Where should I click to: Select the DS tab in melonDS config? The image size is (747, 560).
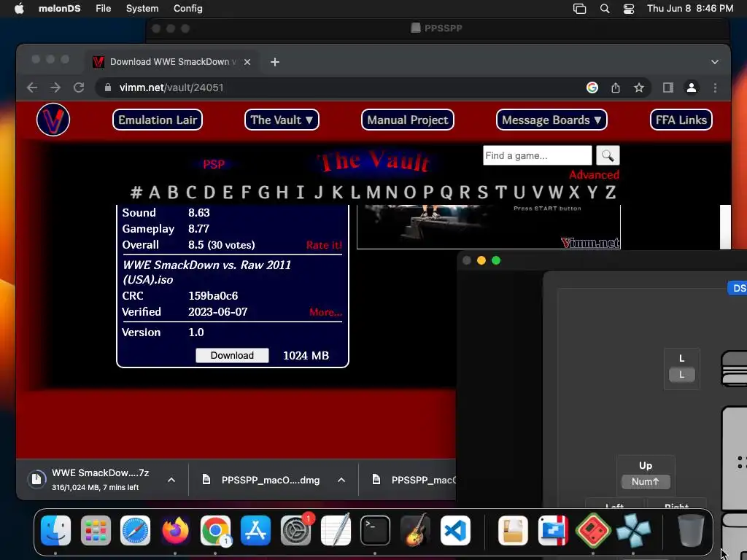tap(738, 288)
